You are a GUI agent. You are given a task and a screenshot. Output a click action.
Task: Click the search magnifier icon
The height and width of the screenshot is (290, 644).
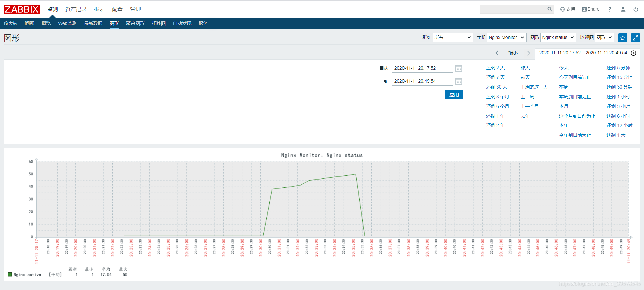tap(550, 9)
